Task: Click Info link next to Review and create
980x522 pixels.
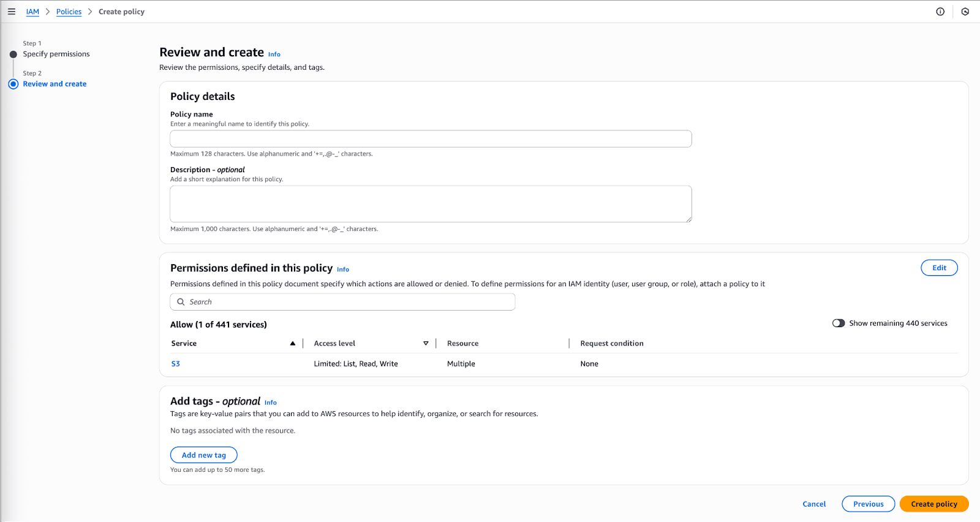Action: pos(274,55)
